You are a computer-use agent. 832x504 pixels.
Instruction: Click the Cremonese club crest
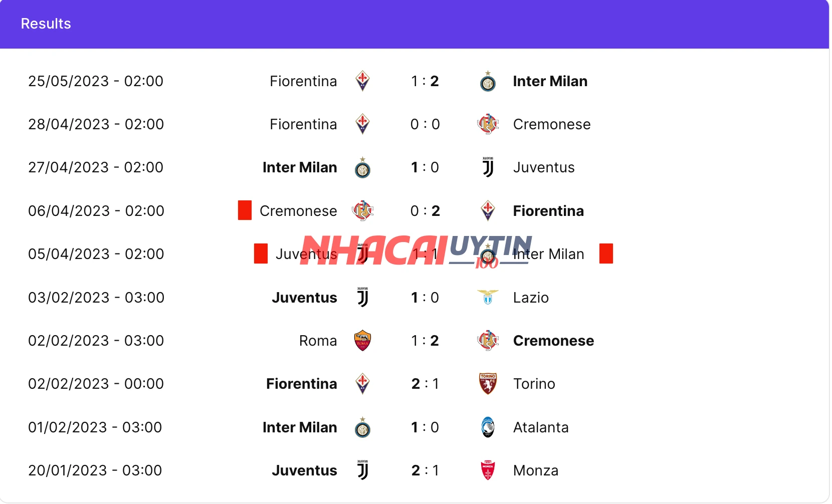488,124
